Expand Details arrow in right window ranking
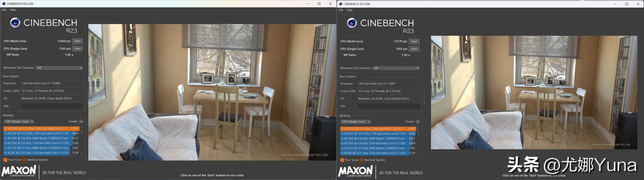 point(418,122)
